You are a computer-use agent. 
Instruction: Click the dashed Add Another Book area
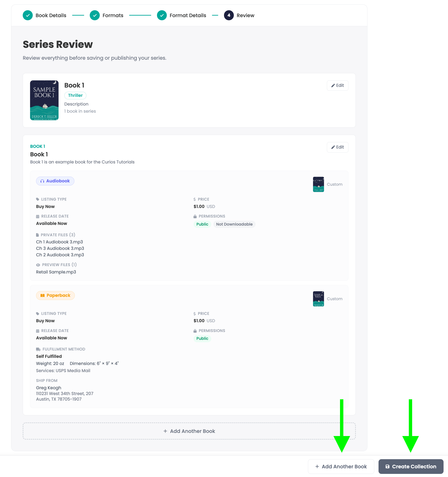(x=189, y=431)
